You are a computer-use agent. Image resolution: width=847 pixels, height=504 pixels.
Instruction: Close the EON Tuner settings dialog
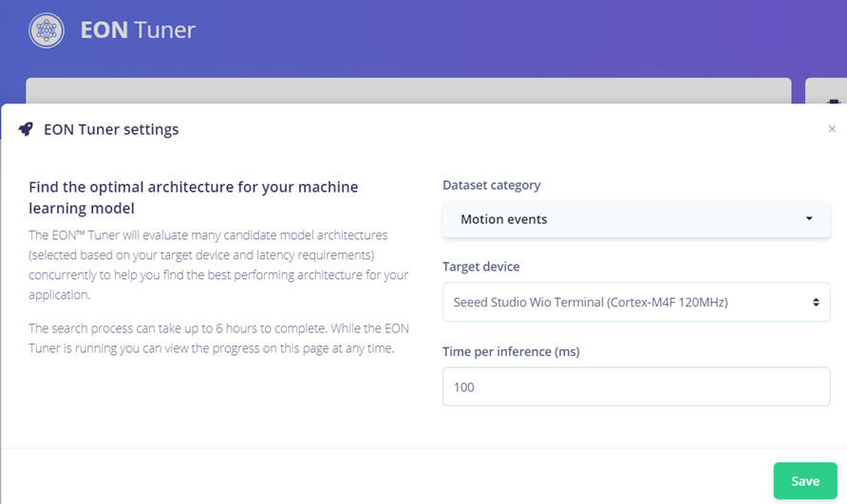tap(832, 128)
